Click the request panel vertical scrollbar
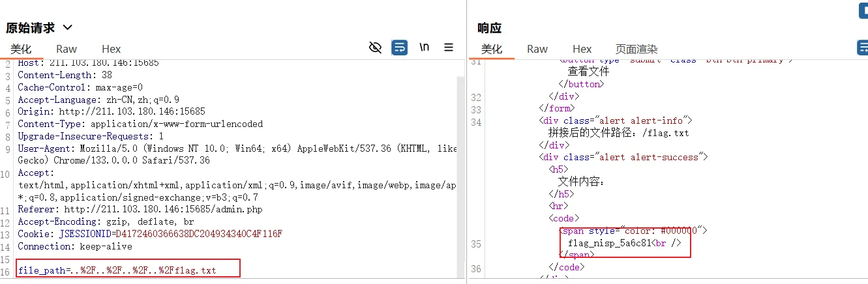868x284 pixels. 461,169
